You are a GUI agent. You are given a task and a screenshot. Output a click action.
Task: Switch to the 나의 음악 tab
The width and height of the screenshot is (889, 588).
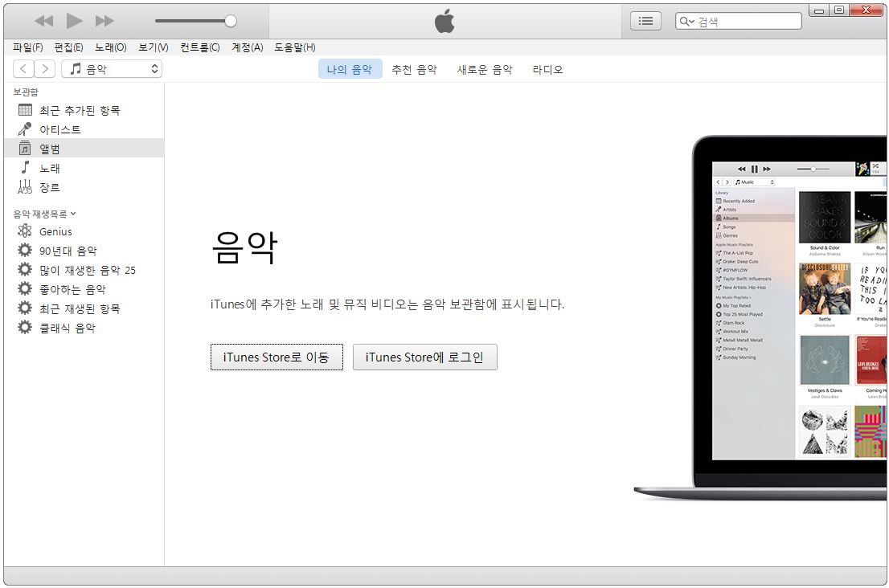(x=350, y=69)
